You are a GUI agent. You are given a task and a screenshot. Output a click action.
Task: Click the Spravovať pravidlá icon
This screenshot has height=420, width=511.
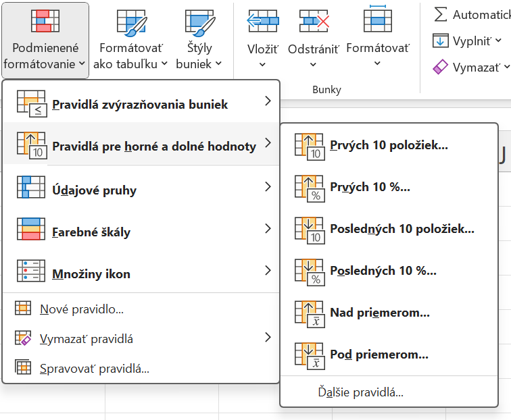click(23, 368)
